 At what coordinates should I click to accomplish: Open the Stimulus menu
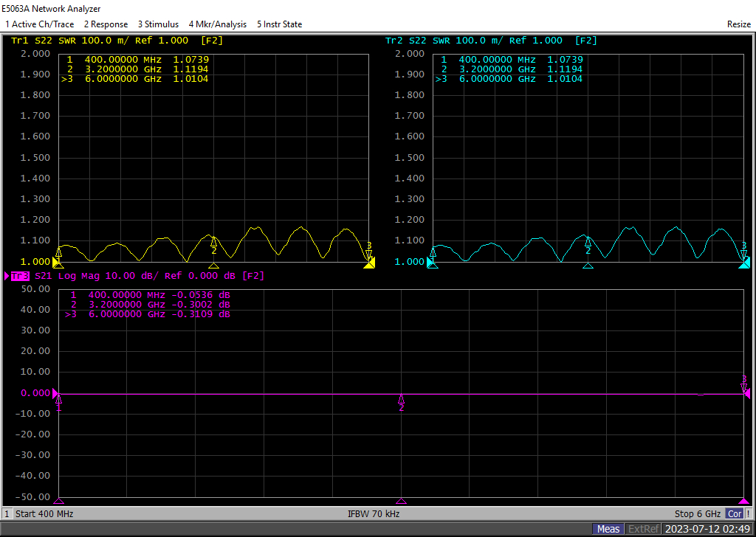pyautogui.click(x=158, y=24)
